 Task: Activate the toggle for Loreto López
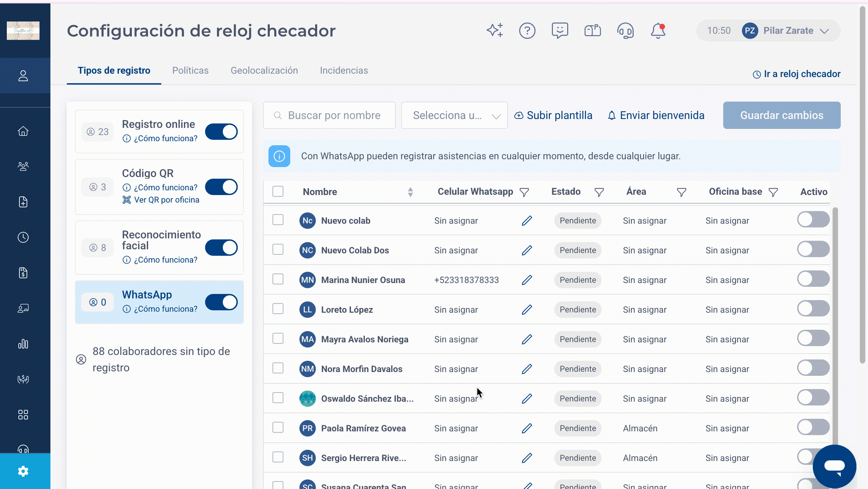click(813, 309)
